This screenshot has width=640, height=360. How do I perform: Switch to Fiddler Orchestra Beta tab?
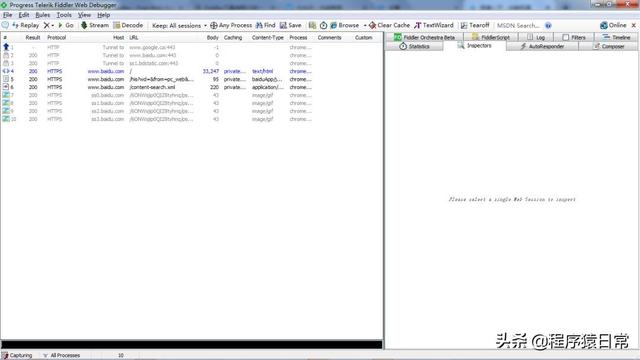(424, 37)
